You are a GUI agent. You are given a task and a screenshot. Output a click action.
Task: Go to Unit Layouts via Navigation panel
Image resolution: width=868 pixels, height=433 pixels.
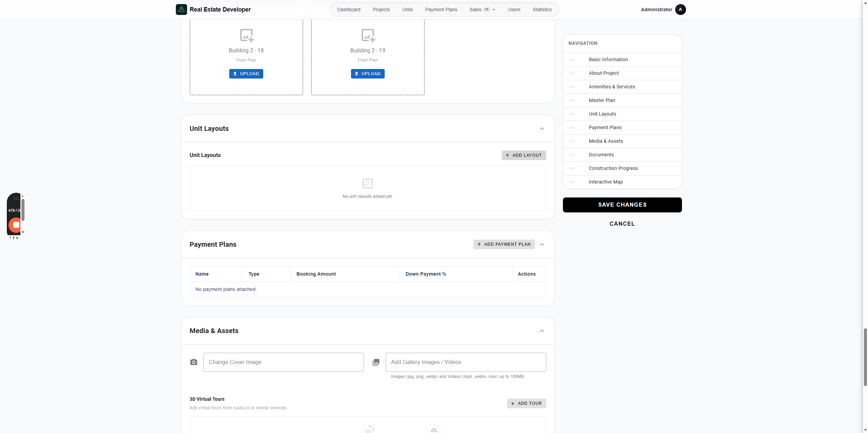pyautogui.click(x=622, y=114)
